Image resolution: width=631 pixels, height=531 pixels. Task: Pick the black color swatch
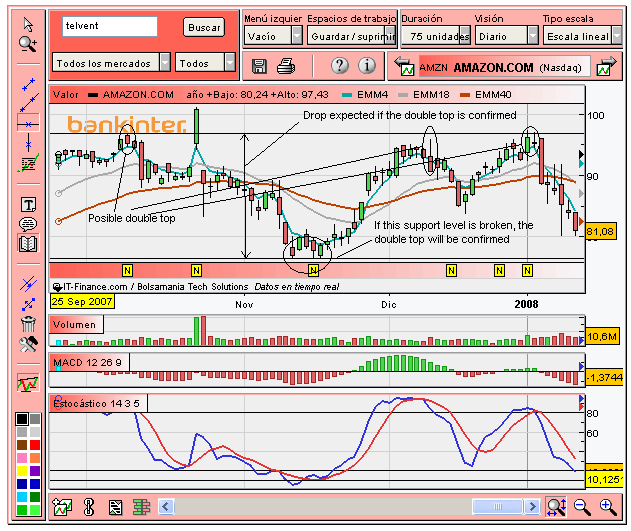coord(22,419)
